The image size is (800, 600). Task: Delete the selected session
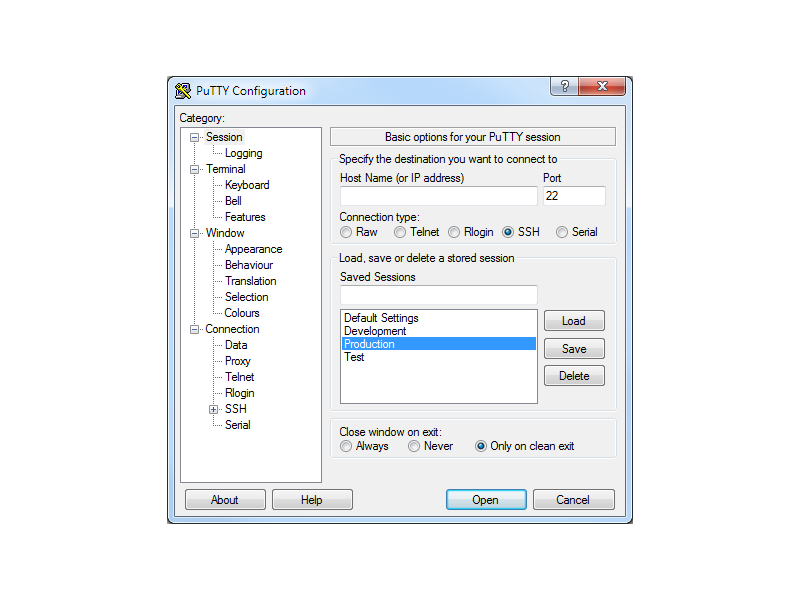click(574, 376)
